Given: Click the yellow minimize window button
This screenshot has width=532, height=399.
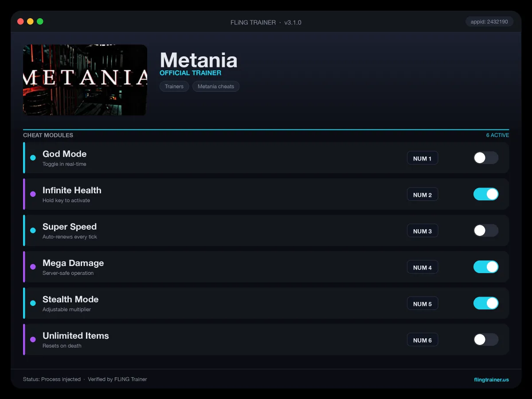Looking at the screenshot, I should point(30,21).
